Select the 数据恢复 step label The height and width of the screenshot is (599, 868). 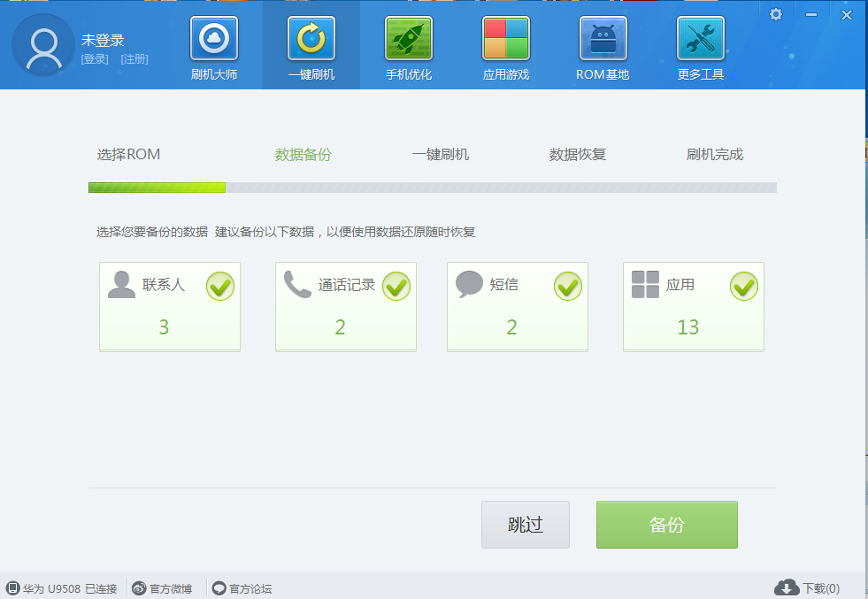578,155
